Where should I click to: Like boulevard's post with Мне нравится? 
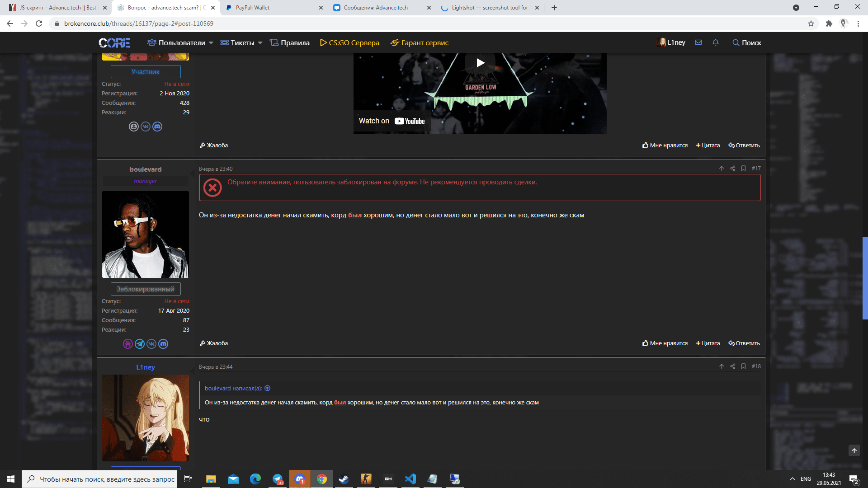coord(665,343)
